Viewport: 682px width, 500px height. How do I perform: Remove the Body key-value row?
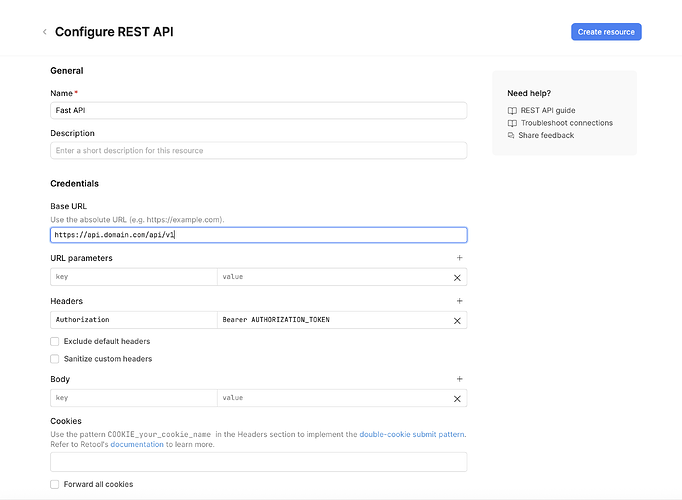tap(457, 399)
